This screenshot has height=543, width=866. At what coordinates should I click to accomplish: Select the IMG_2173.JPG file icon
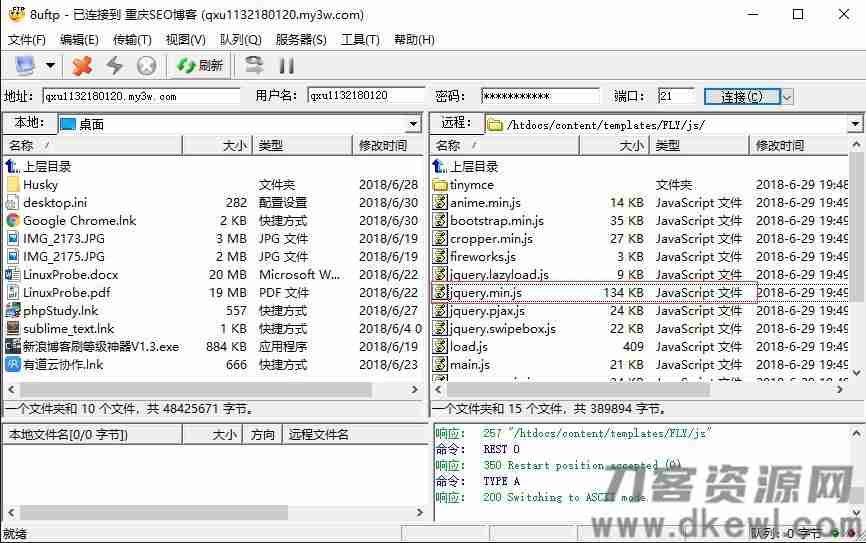click(x=13, y=238)
